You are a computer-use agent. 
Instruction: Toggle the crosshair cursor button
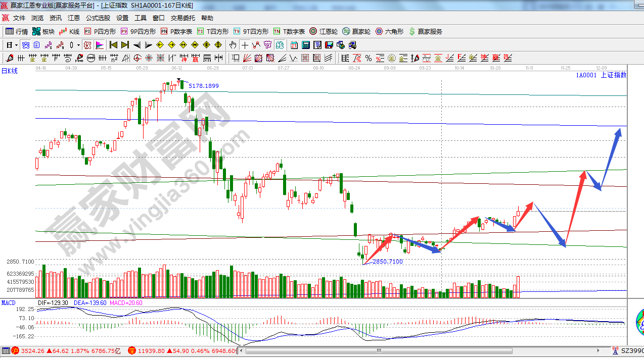[x=245, y=45]
